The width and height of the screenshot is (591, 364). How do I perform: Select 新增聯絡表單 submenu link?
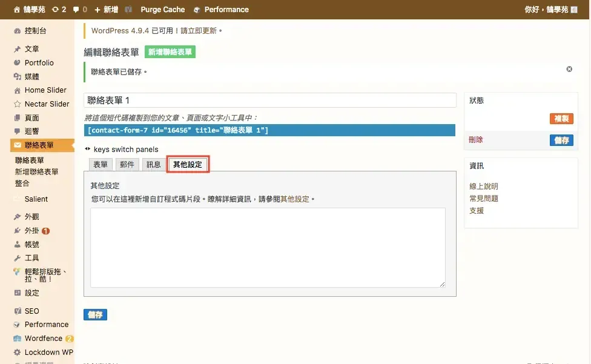click(36, 172)
